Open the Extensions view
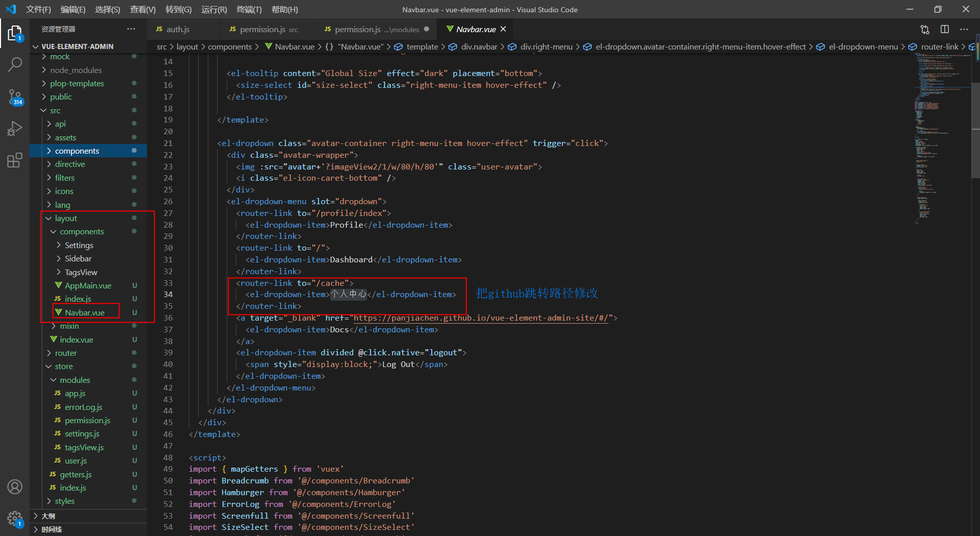 click(15, 160)
